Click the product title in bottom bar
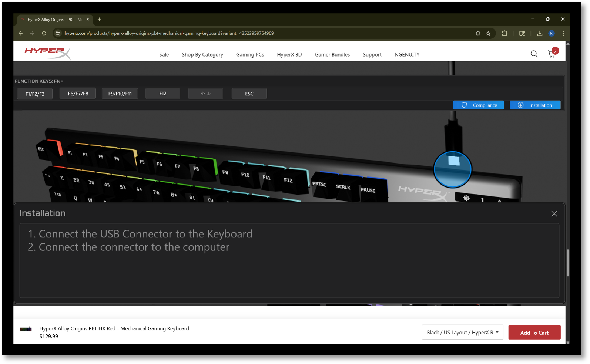590x364 pixels. point(114,328)
